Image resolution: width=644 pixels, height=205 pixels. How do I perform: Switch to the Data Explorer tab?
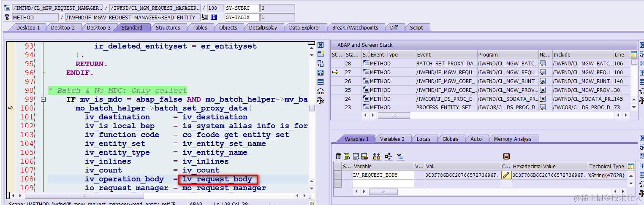pyautogui.click(x=304, y=27)
